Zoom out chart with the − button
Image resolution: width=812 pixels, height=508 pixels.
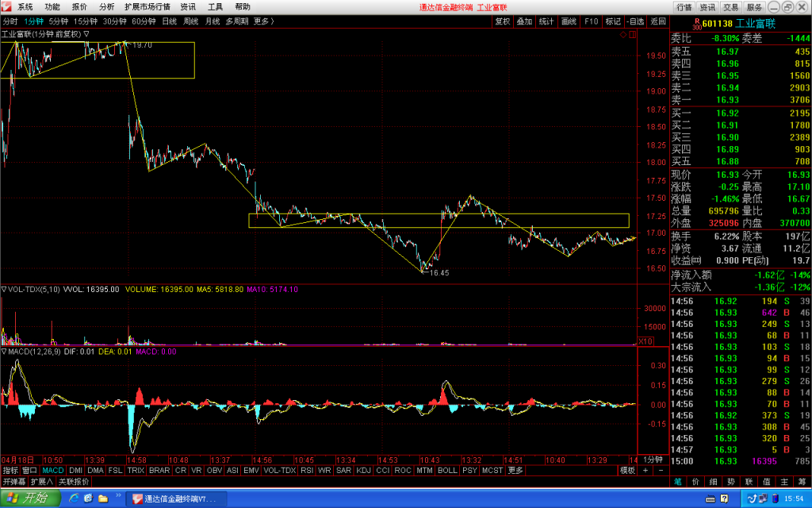pyautogui.click(x=661, y=470)
